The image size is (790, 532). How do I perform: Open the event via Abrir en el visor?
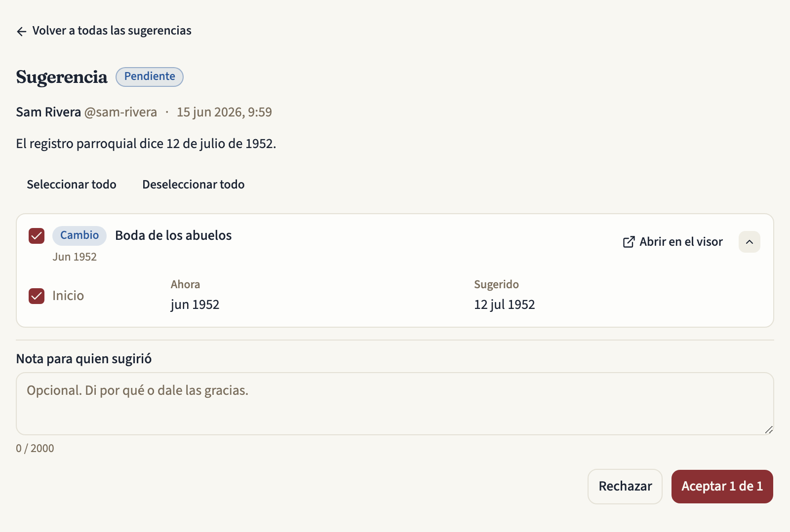(673, 242)
